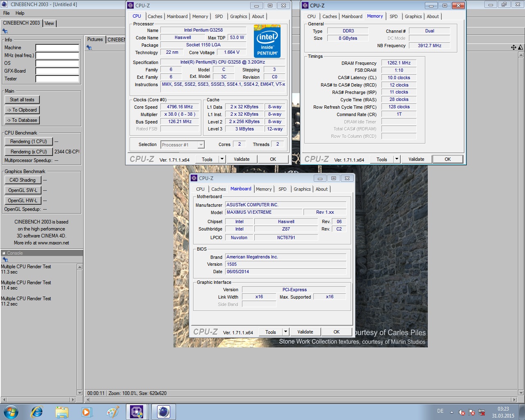Image resolution: width=525 pixels, height=420 pixels.
Task: Click pin icon below Pictures tab
Action: click(x=89, y=48)
